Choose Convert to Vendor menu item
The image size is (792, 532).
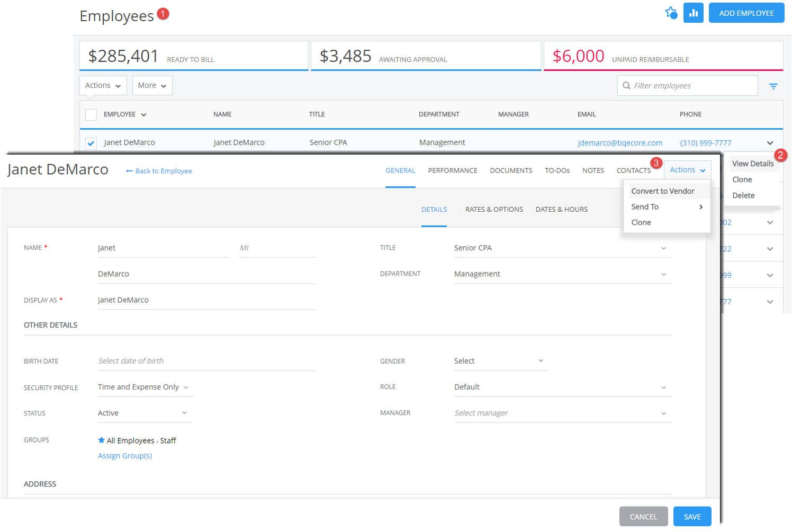(667, 191)
